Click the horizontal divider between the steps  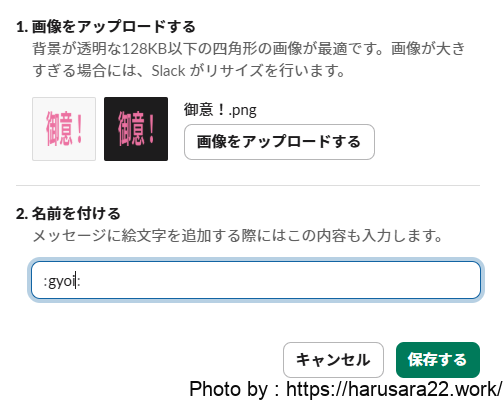(x=248, y=185)
